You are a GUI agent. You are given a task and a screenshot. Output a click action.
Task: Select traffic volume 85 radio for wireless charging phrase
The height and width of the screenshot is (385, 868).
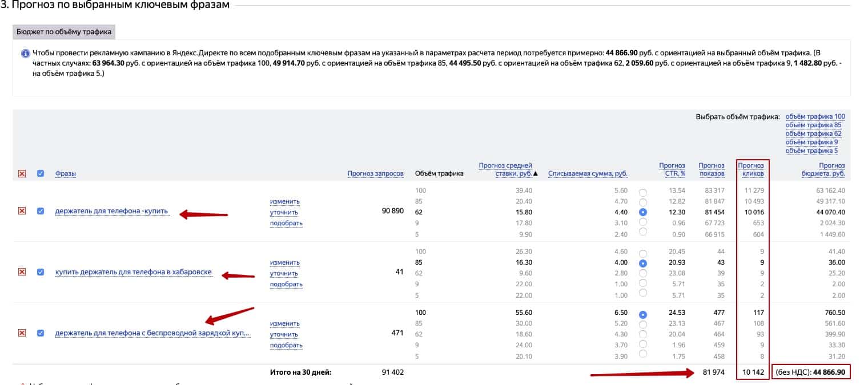tap(643, 324)
